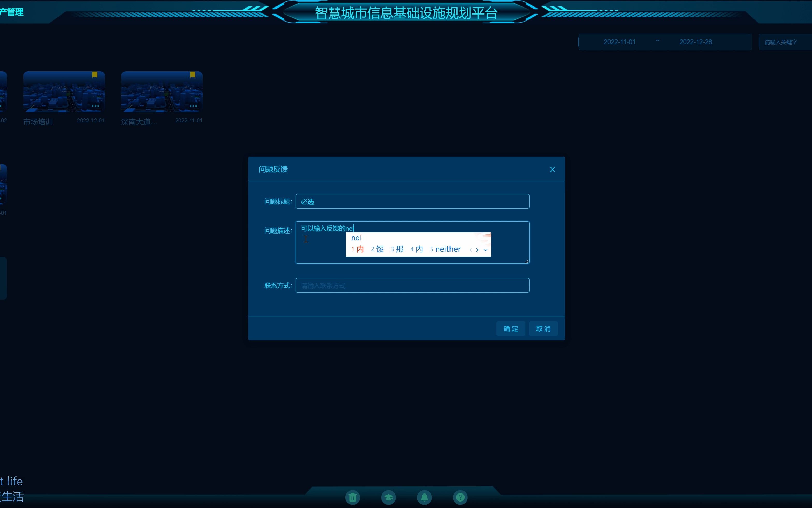Open the 深南大道 project thumbnail
812x508 pixels.
click(x=162, y=91)
